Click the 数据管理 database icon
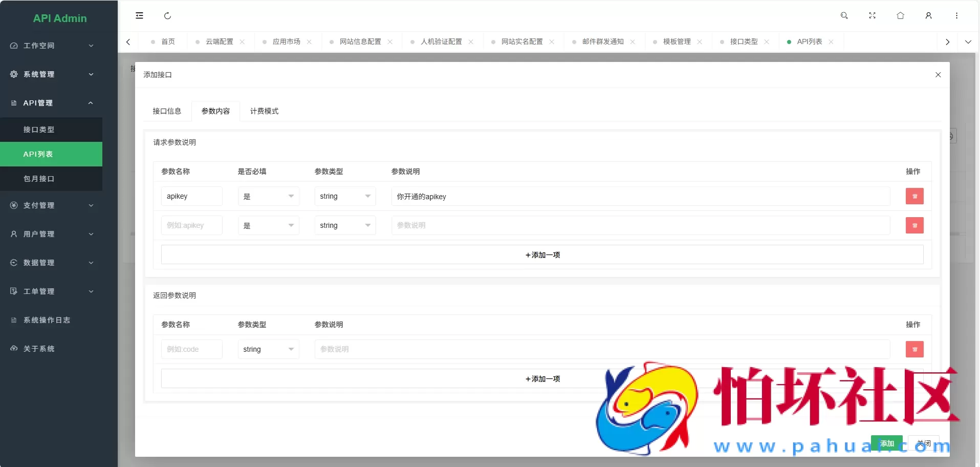This screenshot has height=467, width=980. coord(13,263)
